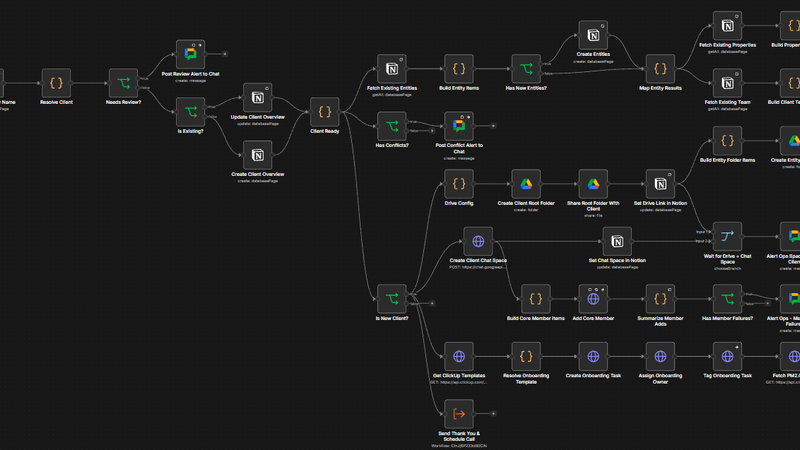Open the Update Client Overview Notion node
Viewport: 800px width, 450px height.
tap(258, 97)
